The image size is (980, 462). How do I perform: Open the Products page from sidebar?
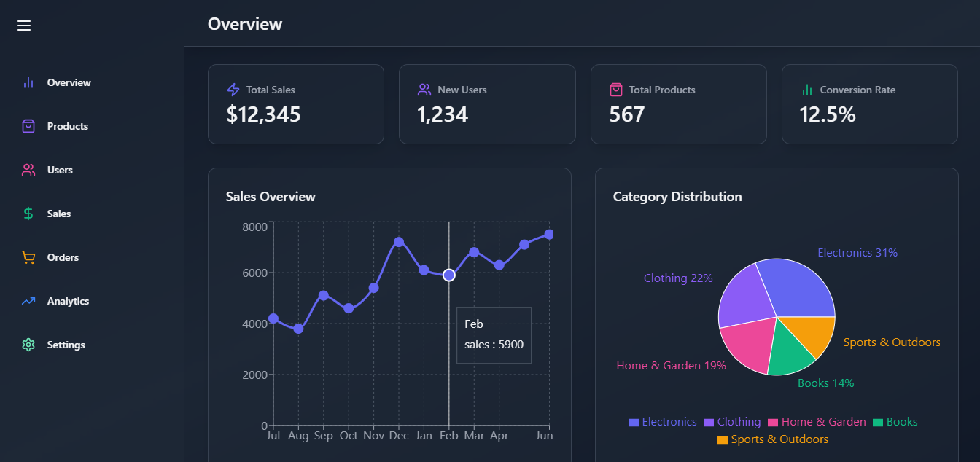67,126
